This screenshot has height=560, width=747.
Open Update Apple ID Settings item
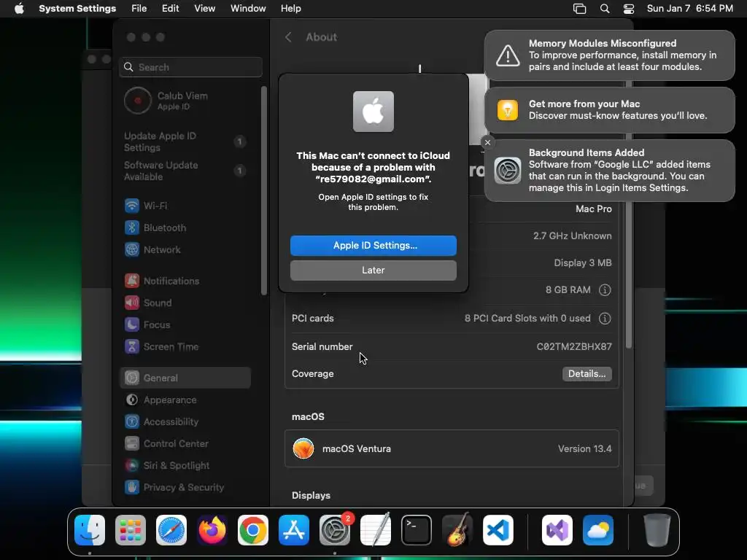185,142
